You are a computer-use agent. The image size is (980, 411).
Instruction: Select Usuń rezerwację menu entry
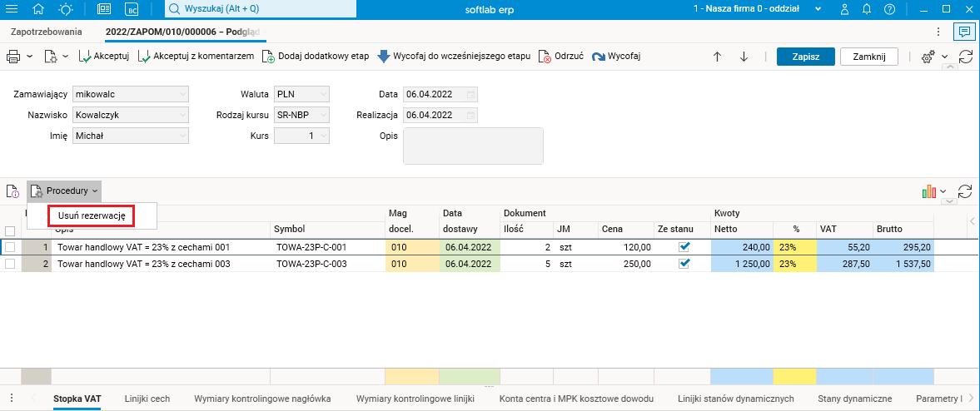pos(92,215)
